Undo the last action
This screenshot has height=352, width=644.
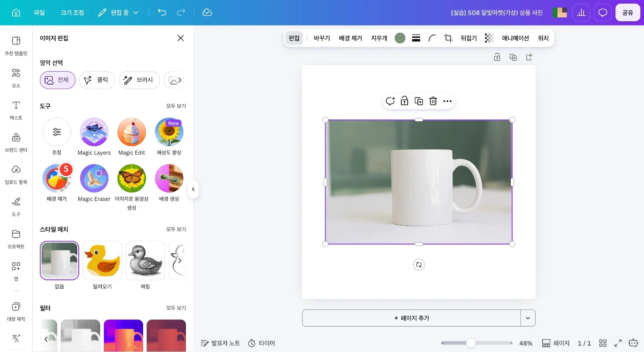coord(162,12)
